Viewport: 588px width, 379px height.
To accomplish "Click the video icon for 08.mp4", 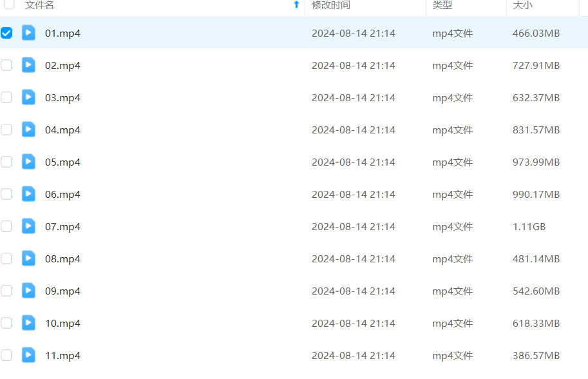I will coord(28,258).
